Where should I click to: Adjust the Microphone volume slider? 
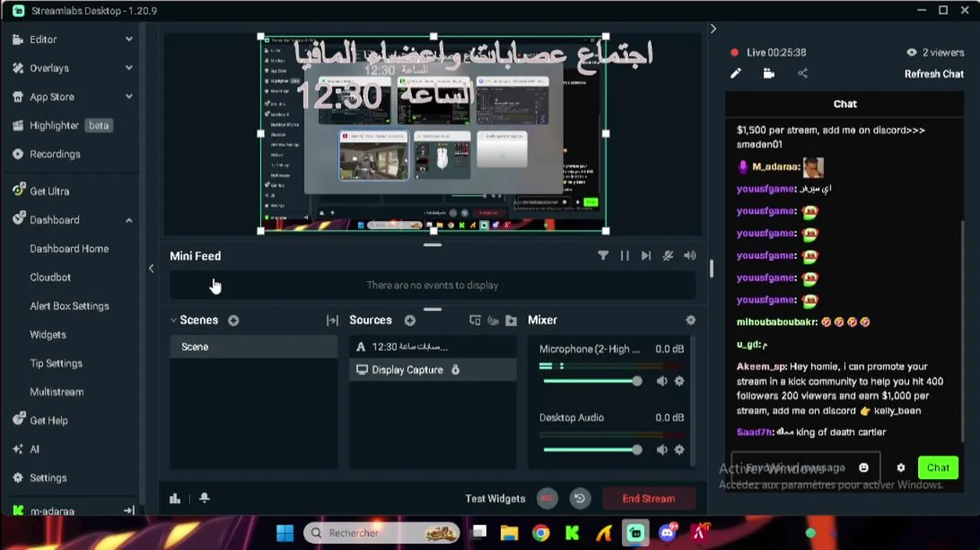592,381
